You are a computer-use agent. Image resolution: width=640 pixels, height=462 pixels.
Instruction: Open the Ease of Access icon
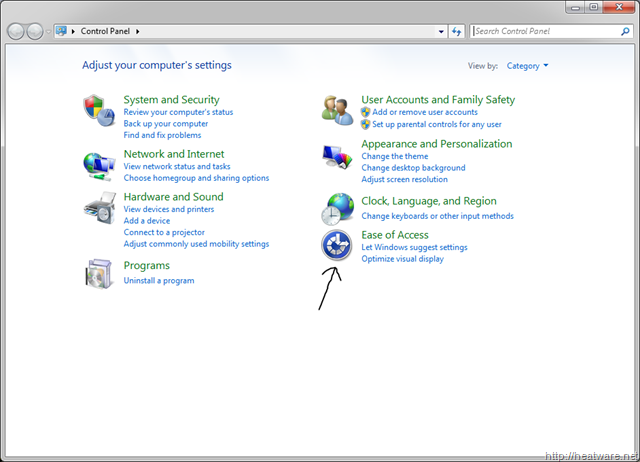[x=337, y=246]
